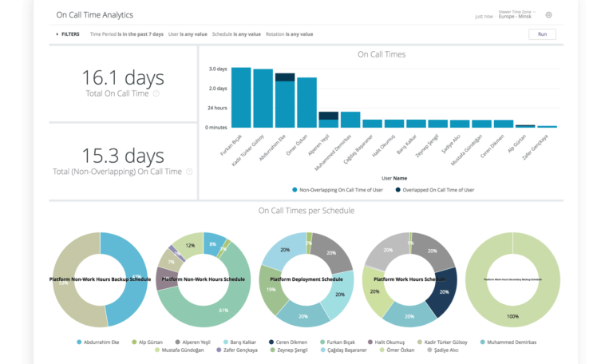Click the User is any value filter
This screenshot has width=613, height=364.
pyautogui.click(x=188, y=34)
